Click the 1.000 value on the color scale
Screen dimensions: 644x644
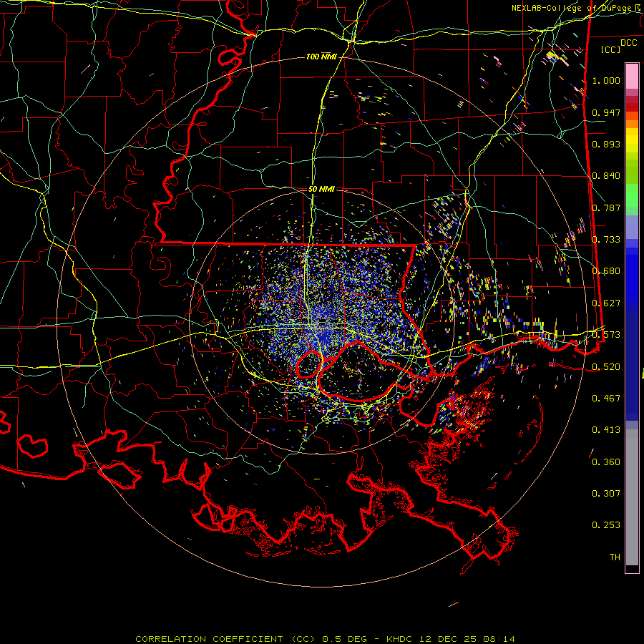tap(606, 80)
